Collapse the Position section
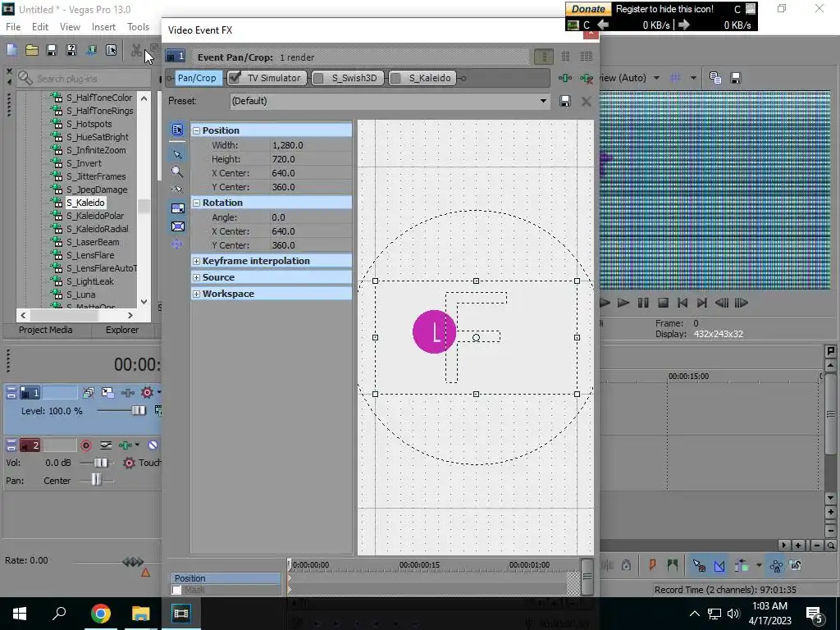Viewport: 840px width, 630px height. (196, 130)
